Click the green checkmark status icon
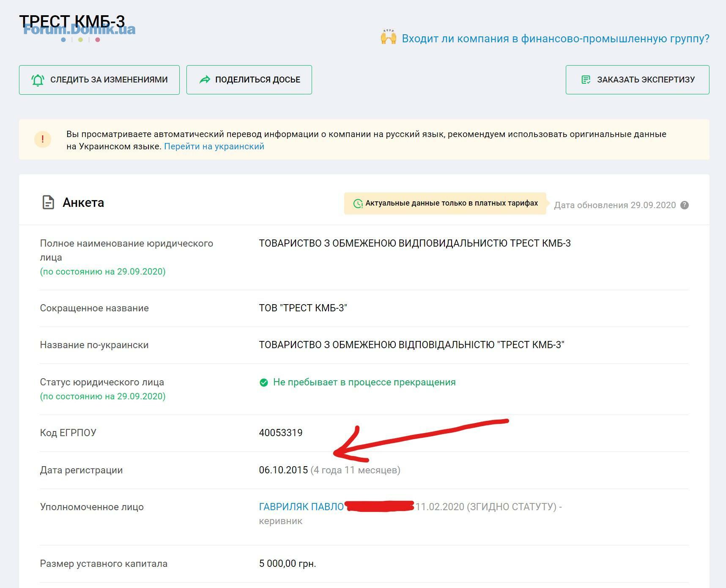726x588 pixels. click(x=263, y=382)
